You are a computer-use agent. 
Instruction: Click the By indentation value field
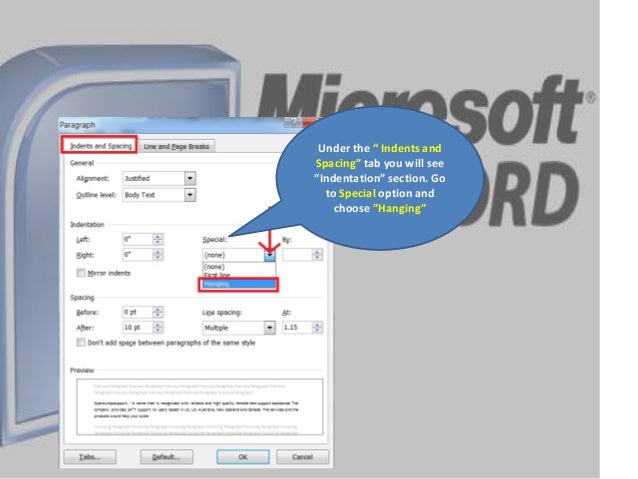coord(297,255)
